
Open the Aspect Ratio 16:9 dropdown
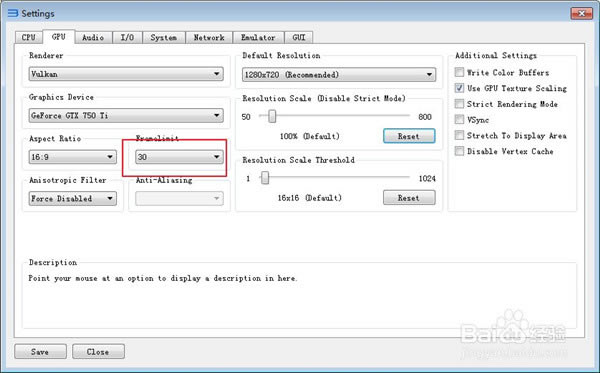[x=72, y=157]
